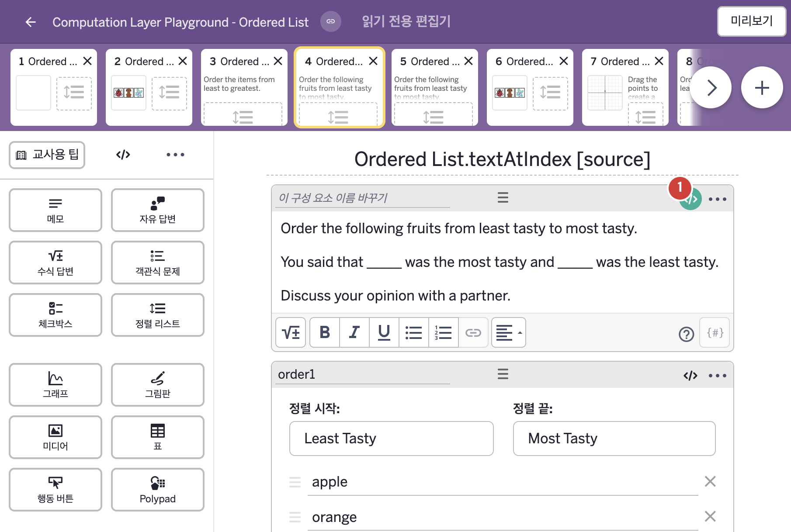Open the order1 component script icon
791x532 pixels.
tap(690, 376)
